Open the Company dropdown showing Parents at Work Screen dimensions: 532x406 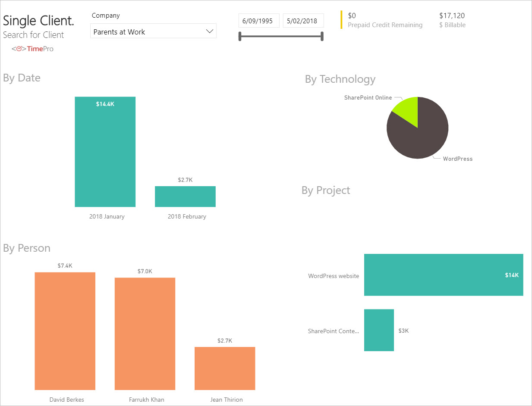pos(153,31)
